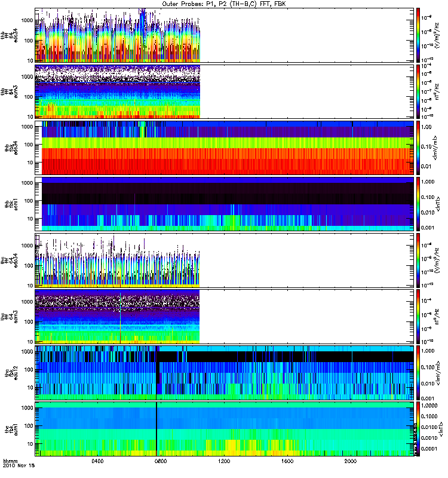Click the 'thb fbk edc34' panel label
This screenshot has height=478, width=448.
tap(11, 148)
